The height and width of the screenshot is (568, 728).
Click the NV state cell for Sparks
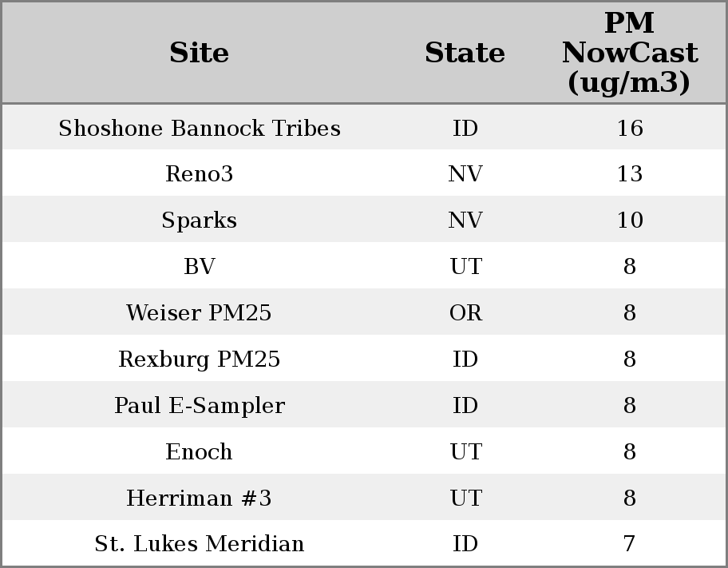[x=465, y=220]
